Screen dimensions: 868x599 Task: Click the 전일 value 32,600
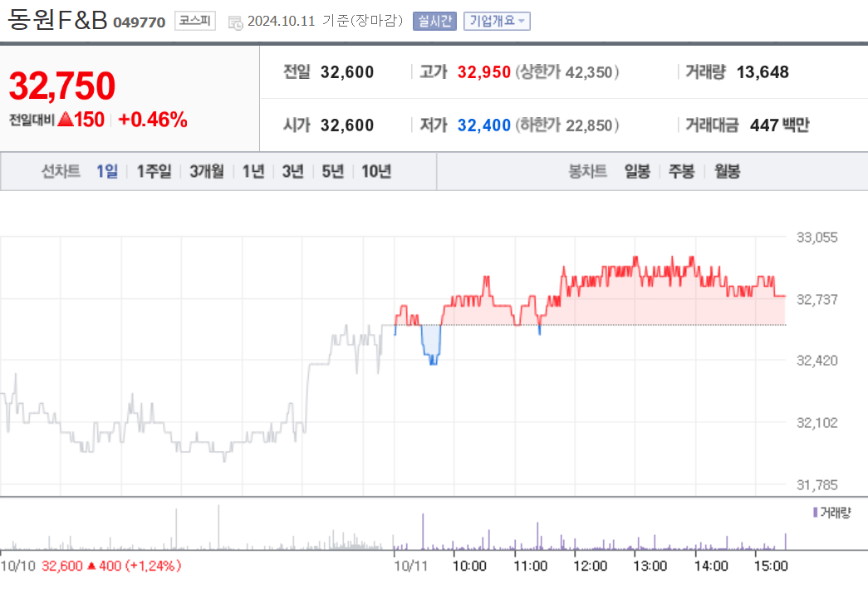pos(347,72)
